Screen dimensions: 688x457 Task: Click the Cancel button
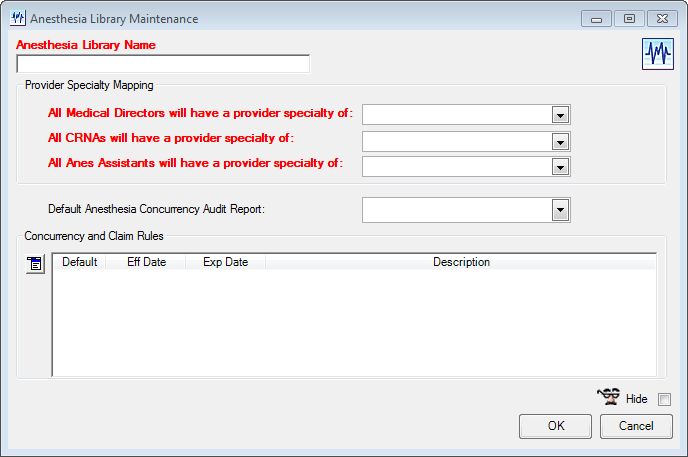pyautogui.click(x=636, y=426)
